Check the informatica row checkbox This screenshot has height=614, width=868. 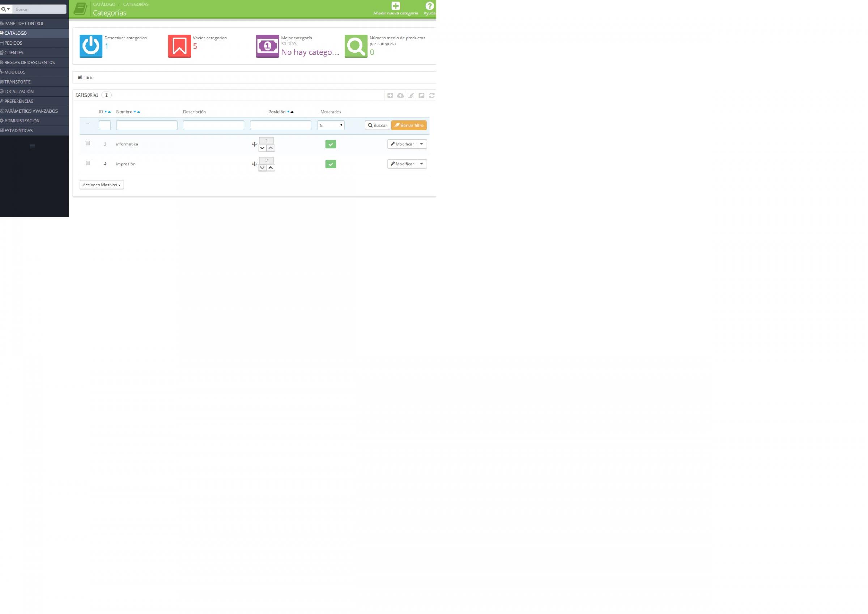point(88,143)
